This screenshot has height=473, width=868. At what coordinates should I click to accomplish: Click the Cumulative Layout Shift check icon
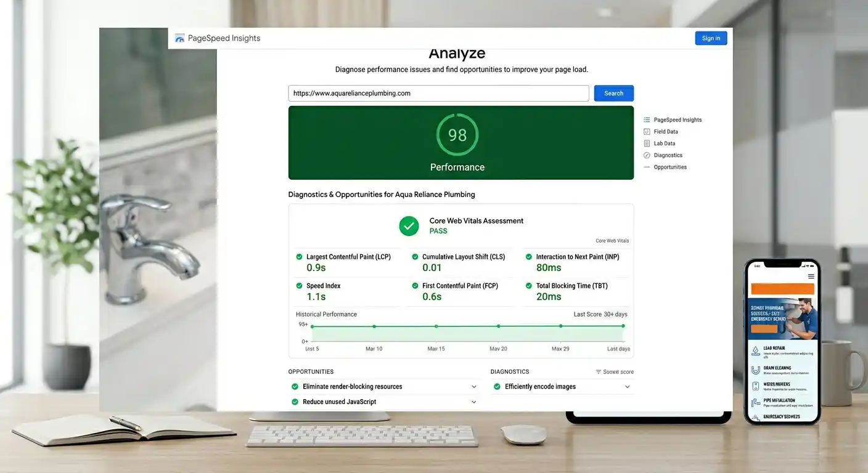point(415,257)
